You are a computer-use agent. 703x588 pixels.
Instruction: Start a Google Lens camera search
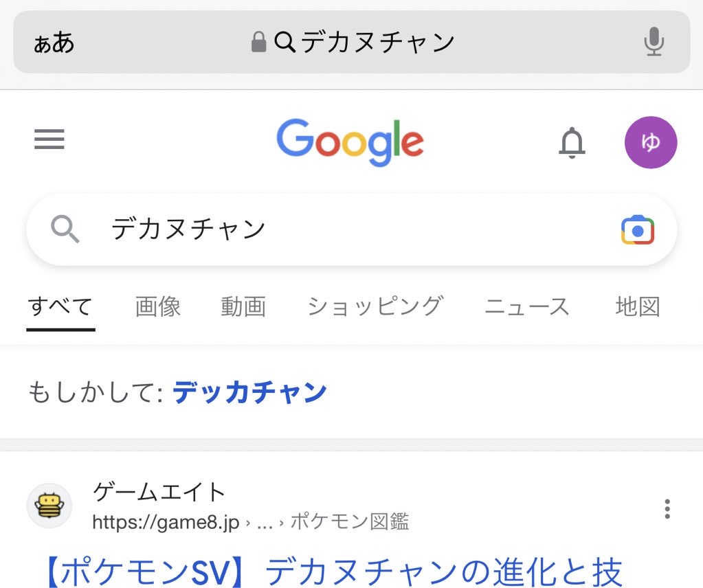(x=638, y=230)
